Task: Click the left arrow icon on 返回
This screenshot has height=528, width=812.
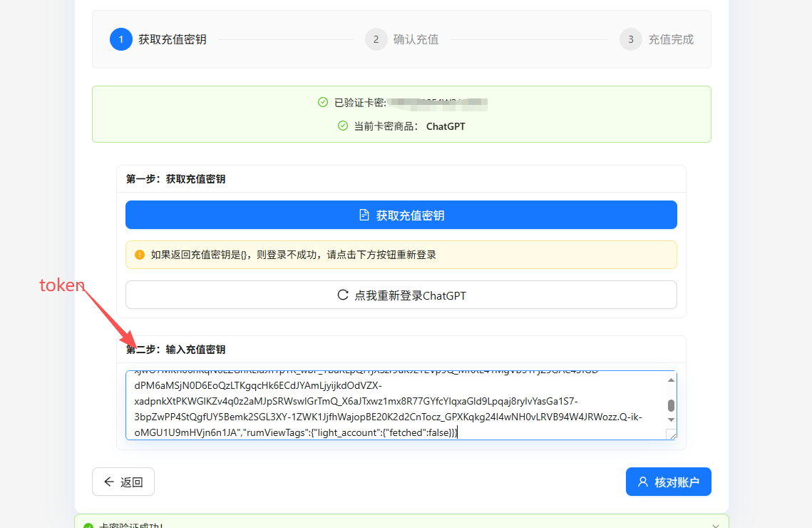Action: click(109, 482)
